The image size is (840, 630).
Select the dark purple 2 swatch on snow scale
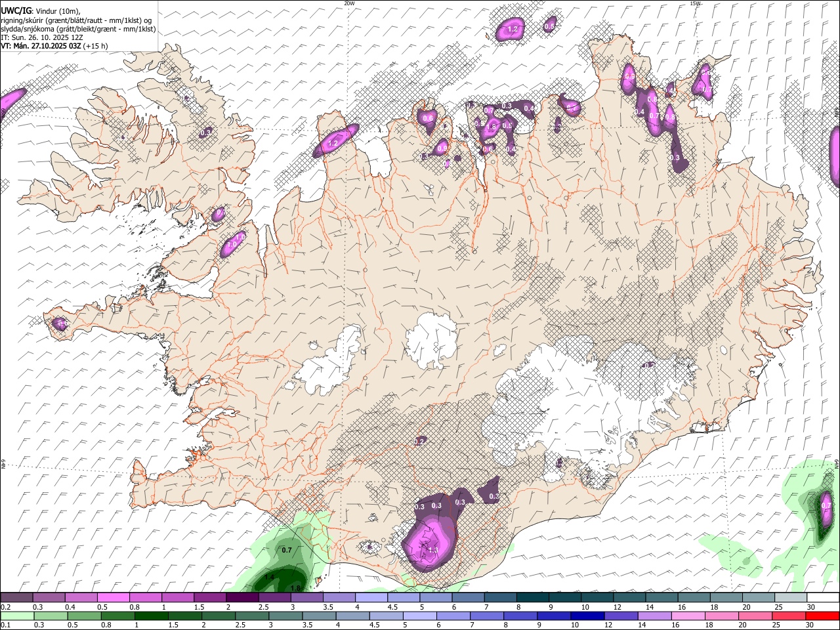click(242, 598)
